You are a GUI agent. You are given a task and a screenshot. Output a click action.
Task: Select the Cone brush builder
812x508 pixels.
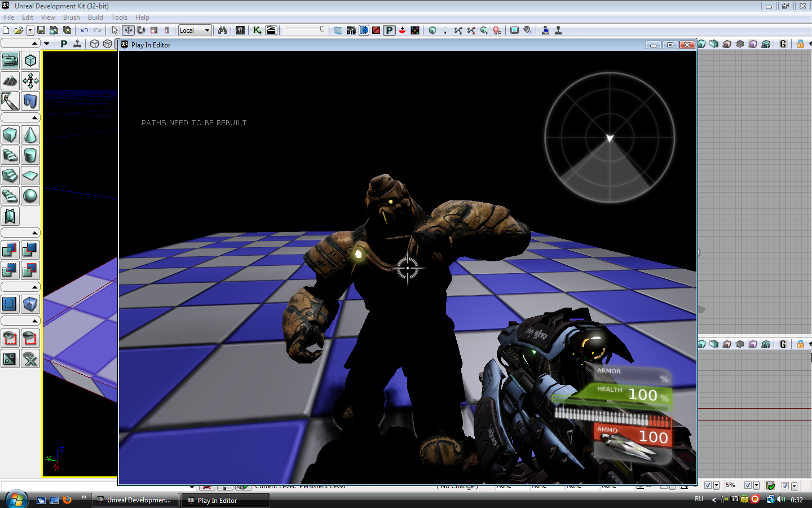tap(30, 135)
